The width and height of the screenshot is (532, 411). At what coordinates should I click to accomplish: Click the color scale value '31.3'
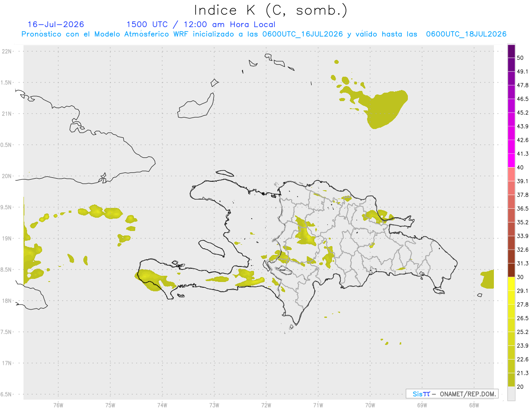pyautogui.click(x=523, y=263)
